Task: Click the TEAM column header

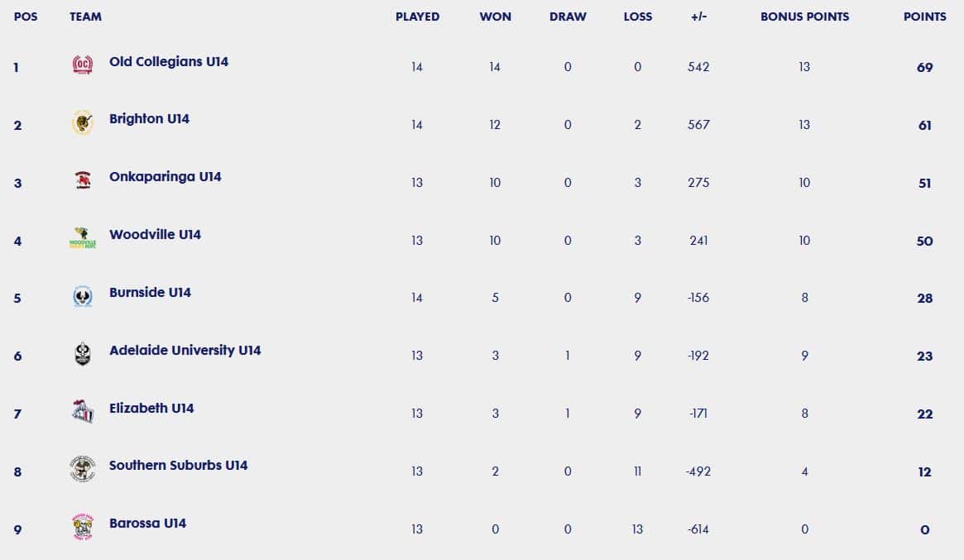Action: tap(85, 17)
